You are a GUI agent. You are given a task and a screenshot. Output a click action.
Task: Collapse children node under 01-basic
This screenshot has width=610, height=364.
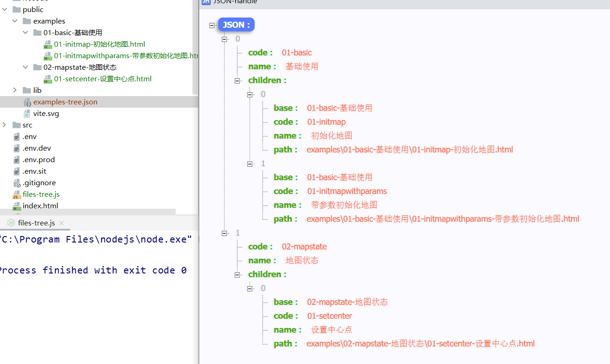coord(238,80)
